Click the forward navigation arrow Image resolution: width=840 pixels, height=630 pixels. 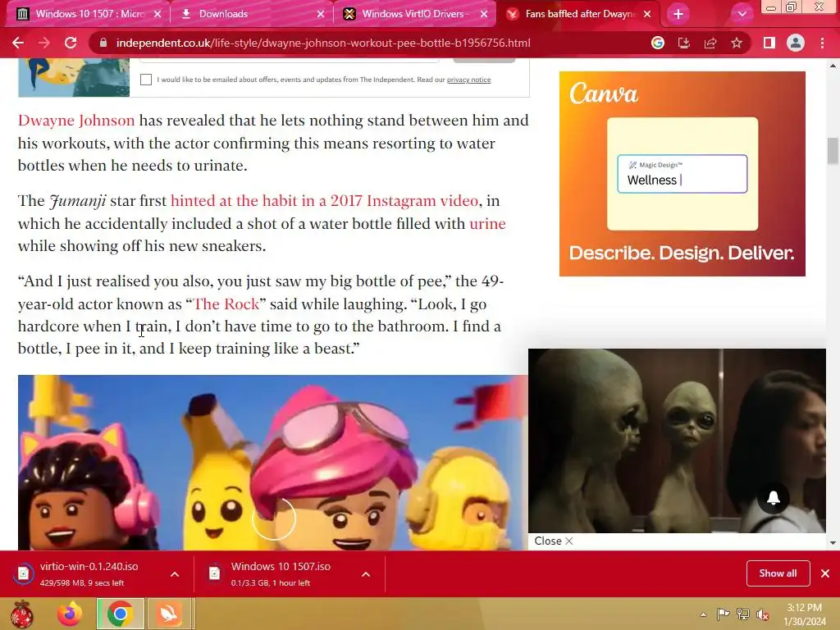(x=44, y=43)
